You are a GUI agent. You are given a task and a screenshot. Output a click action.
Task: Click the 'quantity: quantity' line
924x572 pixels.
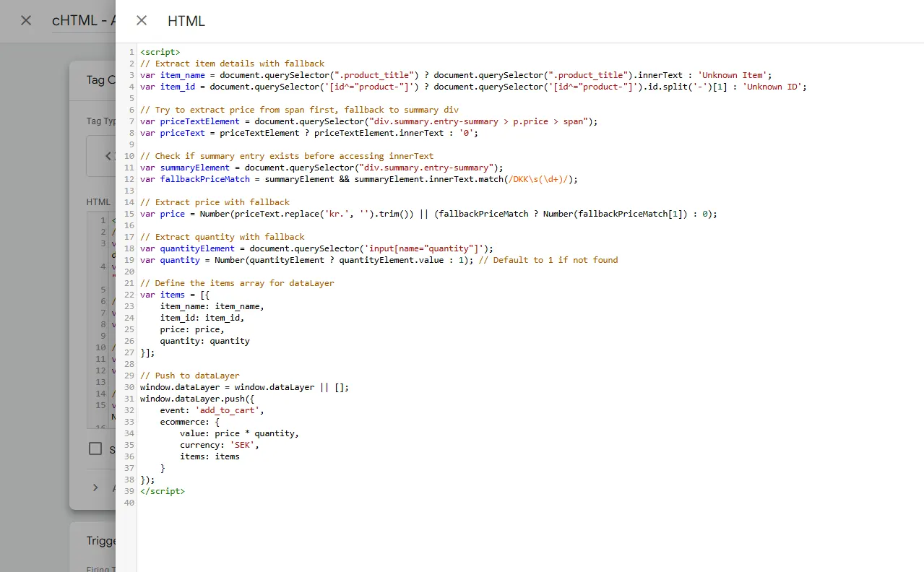(x=205, y=341)
